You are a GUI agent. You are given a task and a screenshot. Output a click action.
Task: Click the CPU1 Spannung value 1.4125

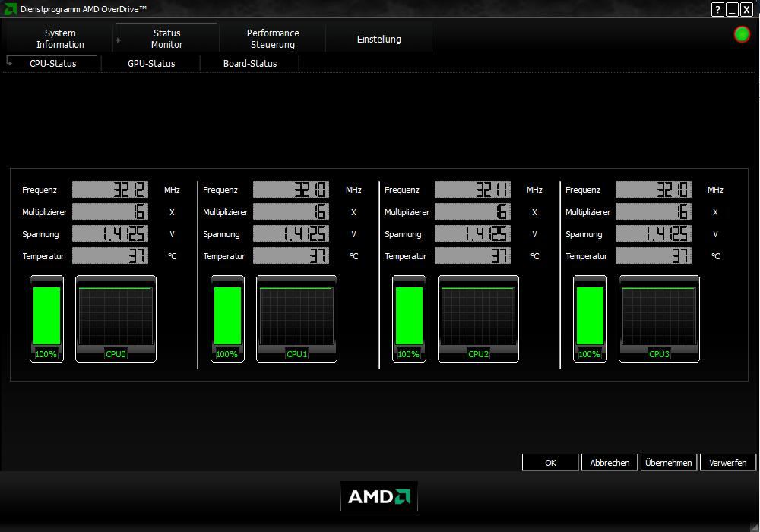(291, 234)
